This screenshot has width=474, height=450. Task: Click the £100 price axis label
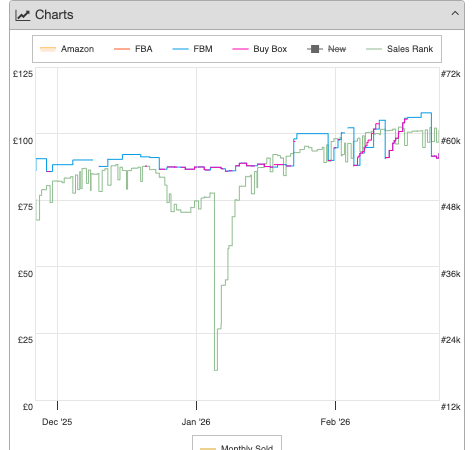(23, 141)
